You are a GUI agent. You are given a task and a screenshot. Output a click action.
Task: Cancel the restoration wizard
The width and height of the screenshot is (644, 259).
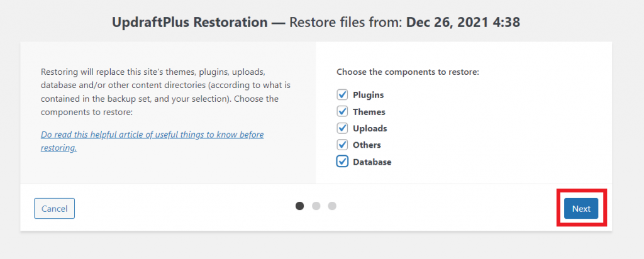click(54, 209)
